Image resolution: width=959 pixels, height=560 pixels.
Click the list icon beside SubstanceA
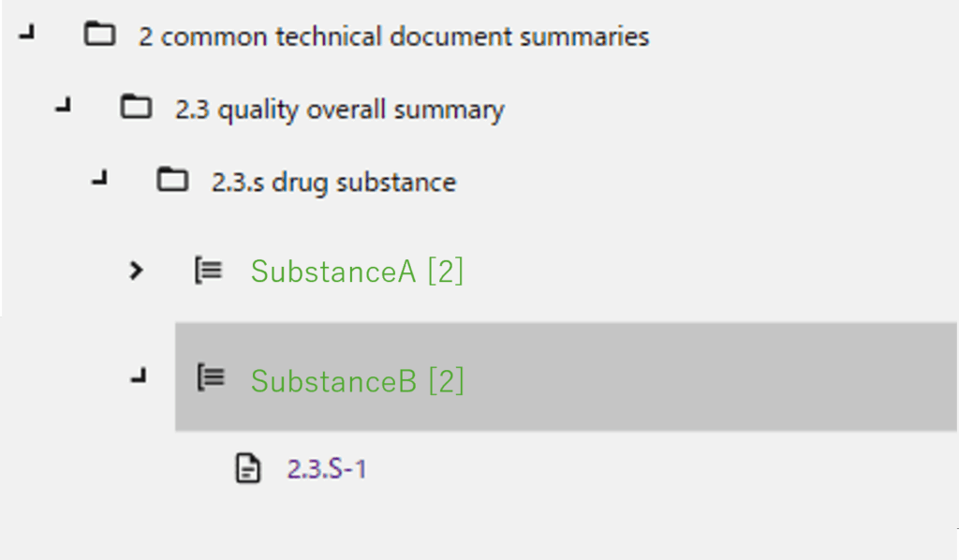point(208,271)
